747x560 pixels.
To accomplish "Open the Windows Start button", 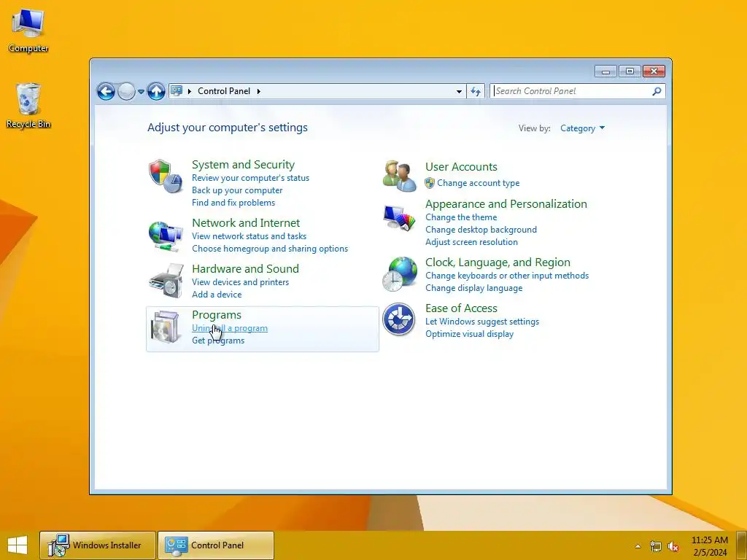I will pyautogui.click(x=18, y=545).
